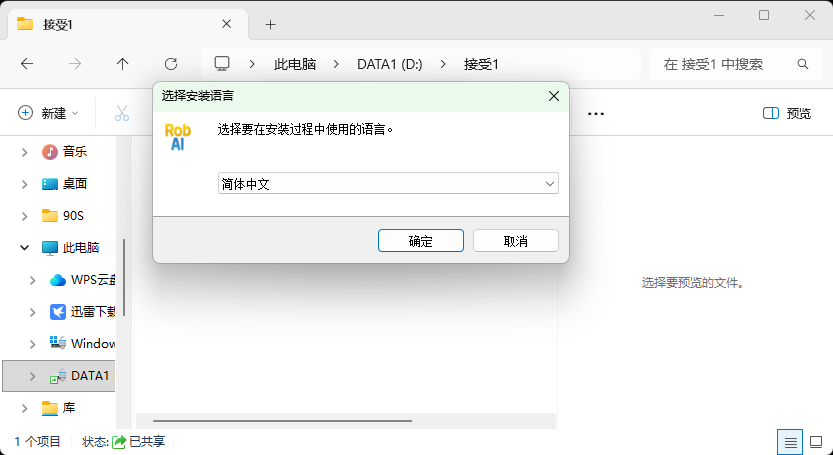Go up one folder level arrow

coord(123,64)
